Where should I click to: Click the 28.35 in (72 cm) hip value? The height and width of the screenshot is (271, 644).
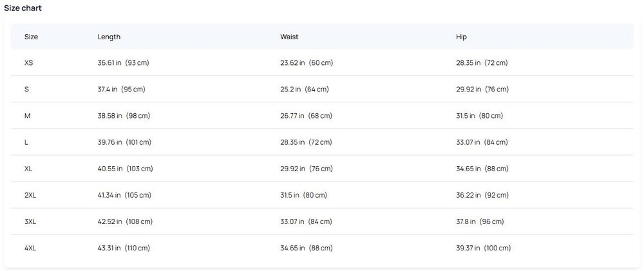482,63
